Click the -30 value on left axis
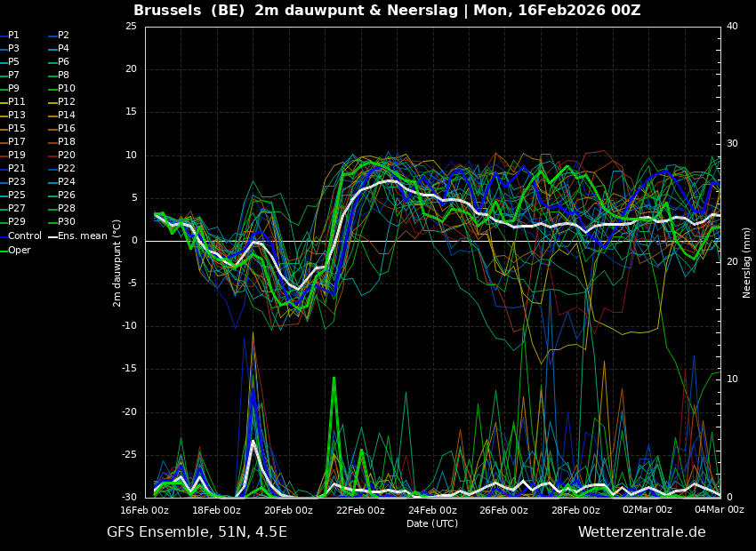 coord(130,498)
